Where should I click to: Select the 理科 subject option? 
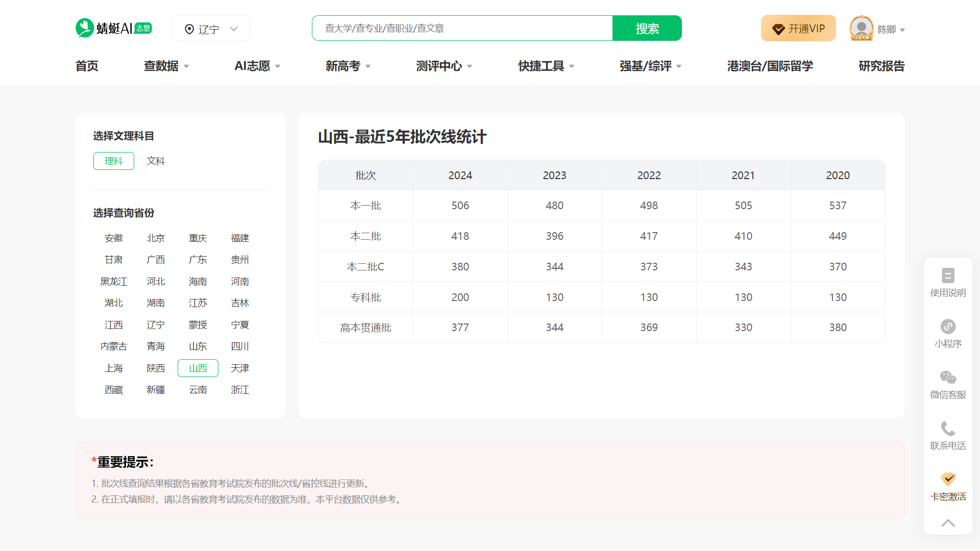[113, 161]
